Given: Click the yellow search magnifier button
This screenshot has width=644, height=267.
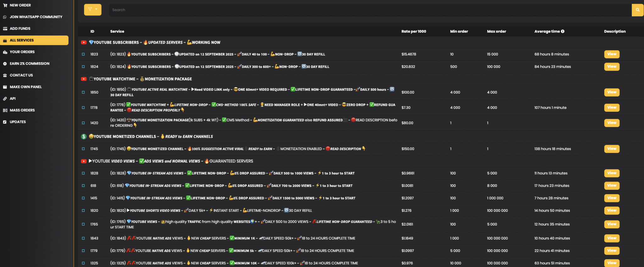Looking at the screenshot, I should click(637, 10).
